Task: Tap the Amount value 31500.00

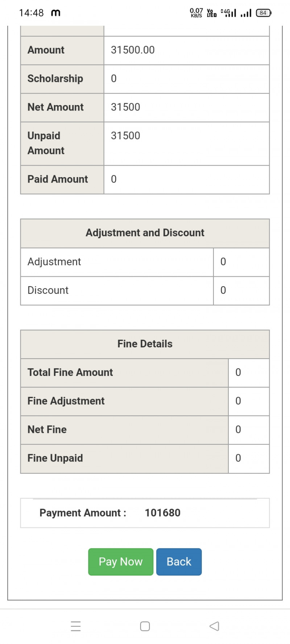Action: 133,50
